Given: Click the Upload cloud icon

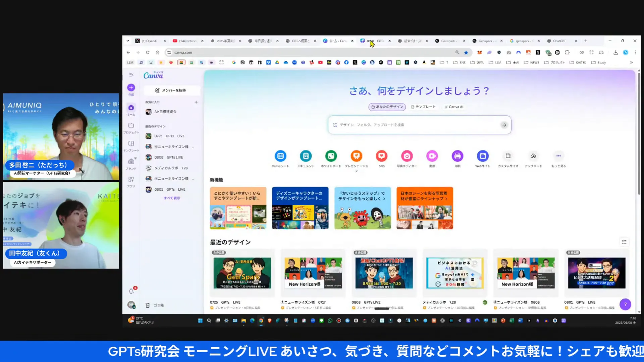Looking at the screenshot, I should (533, 156).
